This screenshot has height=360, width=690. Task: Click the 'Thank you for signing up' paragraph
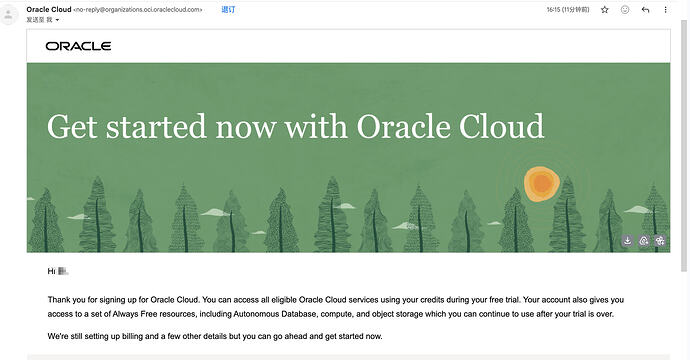[x=336, y=307]
